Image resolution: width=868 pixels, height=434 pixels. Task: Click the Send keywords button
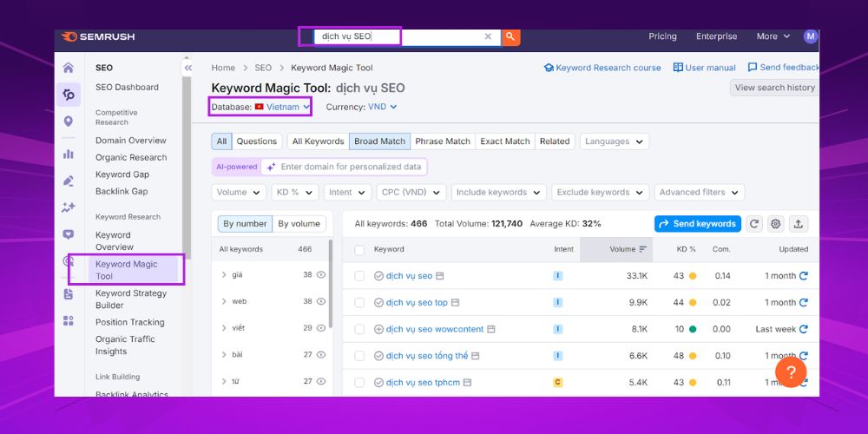point(698,224)
